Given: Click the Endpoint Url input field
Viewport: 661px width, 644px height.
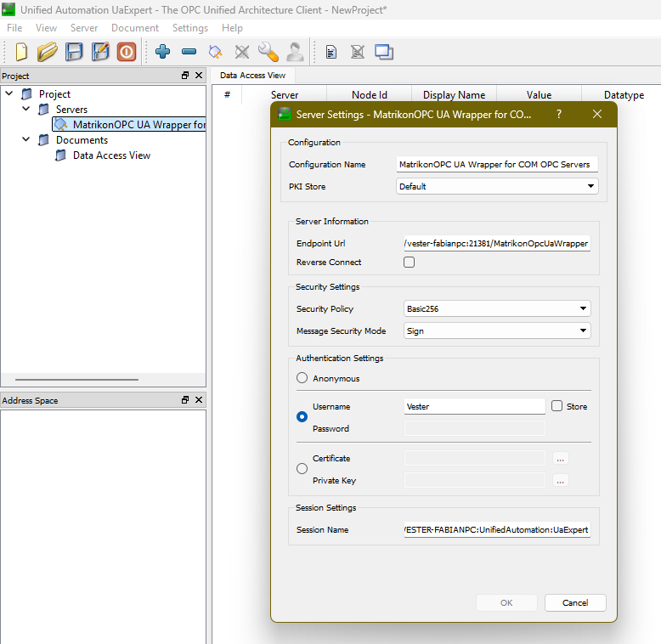Looking at the screenshot, I should tap(497, 243).
